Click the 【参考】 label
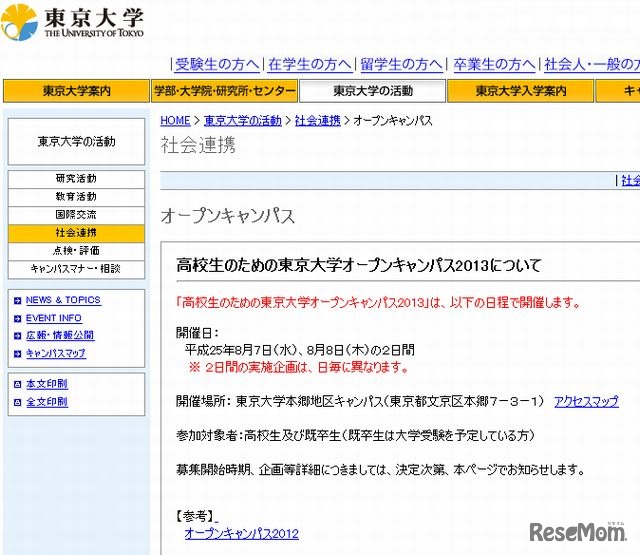The image size is (640, 555). click(195, 516)
